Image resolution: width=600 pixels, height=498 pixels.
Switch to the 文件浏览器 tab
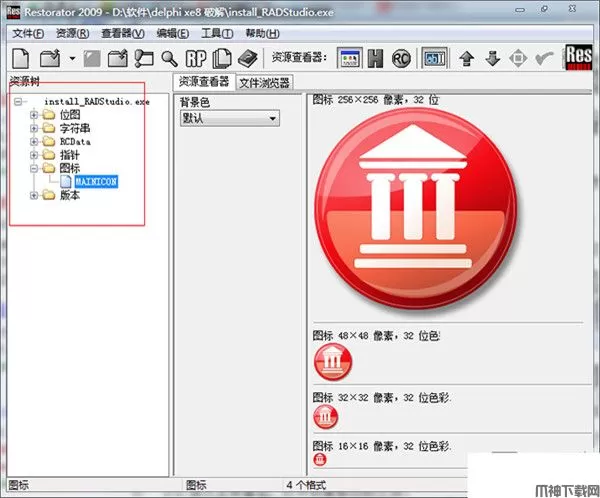264,82
